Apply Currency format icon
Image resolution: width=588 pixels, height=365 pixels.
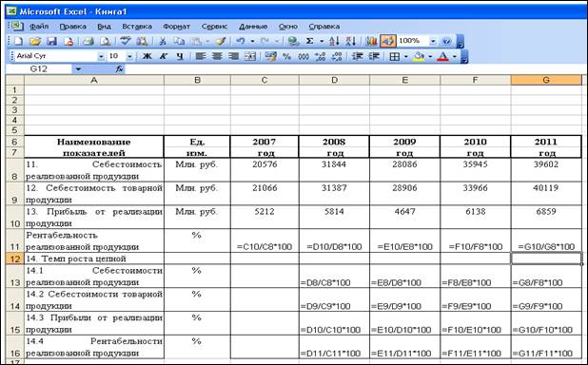tap(270, 56)
